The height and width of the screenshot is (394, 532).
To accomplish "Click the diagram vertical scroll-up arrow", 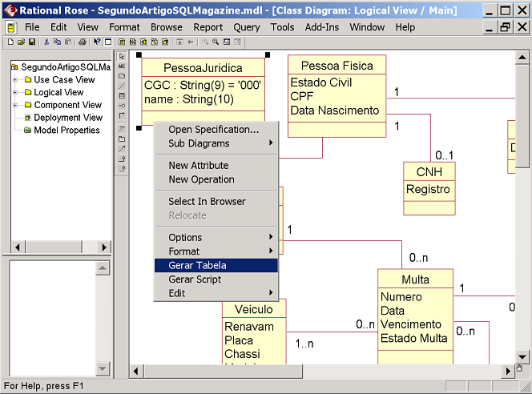I will pyautogui.click(x=522, y=58).
